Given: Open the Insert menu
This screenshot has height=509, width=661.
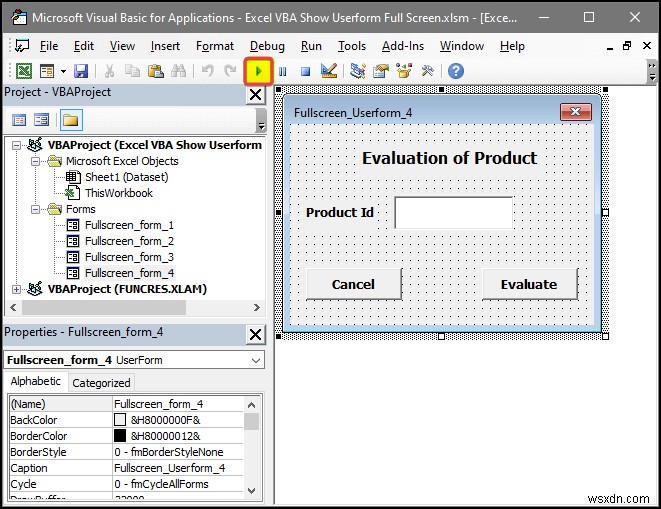Looking at the screenshot, I should pos(165,46).
